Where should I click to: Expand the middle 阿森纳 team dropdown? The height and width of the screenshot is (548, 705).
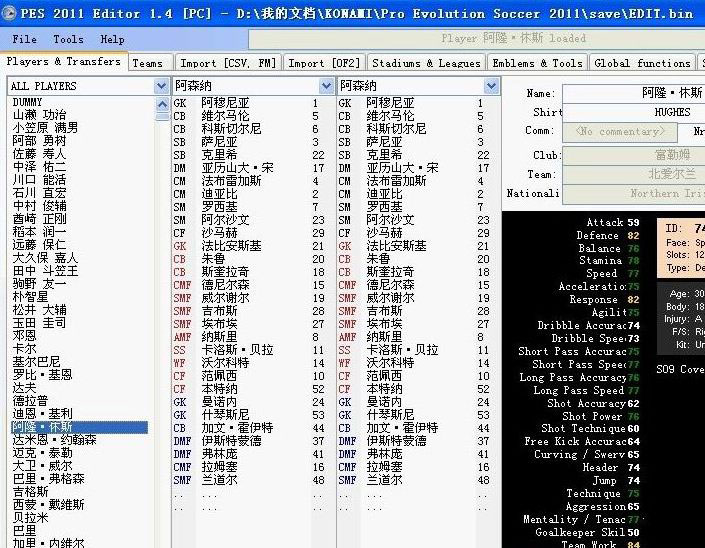pos(326,86)
